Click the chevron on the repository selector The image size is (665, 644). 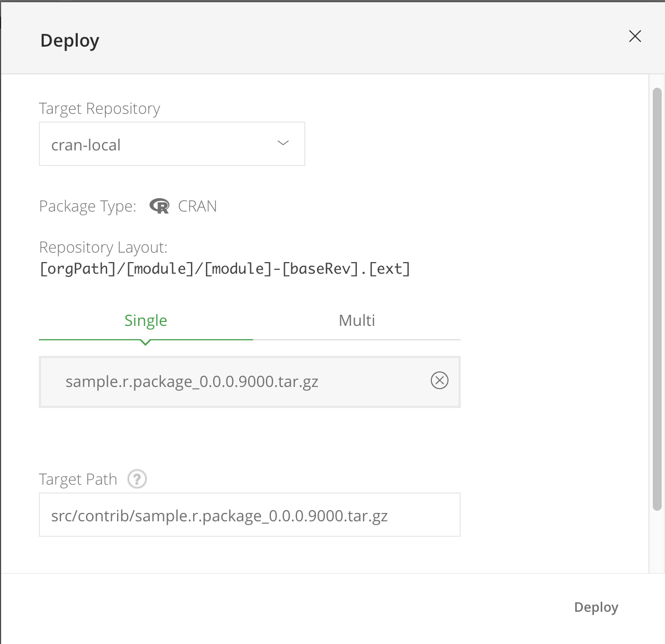tap(283, 143)
